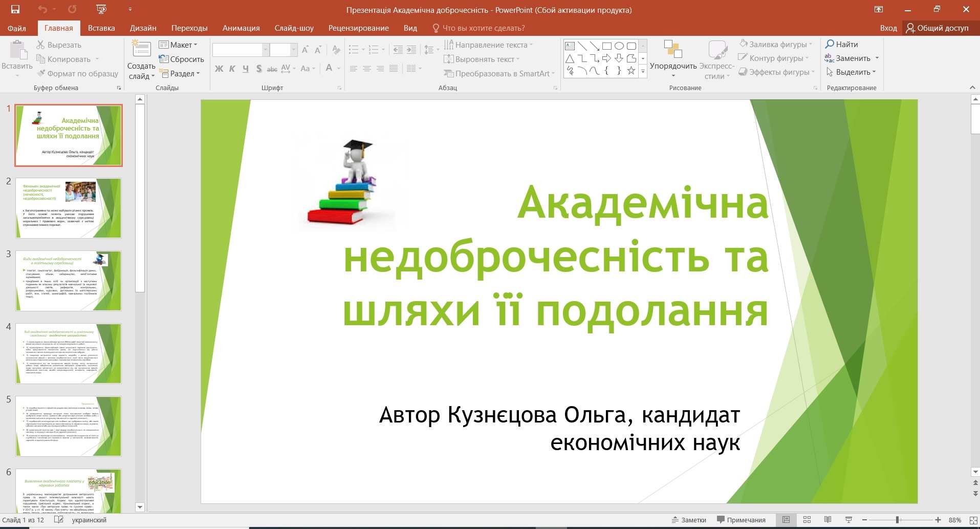This screenshot has width=980, height=529.
Task: Open the Design (Дизайн) ribbon tab
Action: [x=143, y=28]
